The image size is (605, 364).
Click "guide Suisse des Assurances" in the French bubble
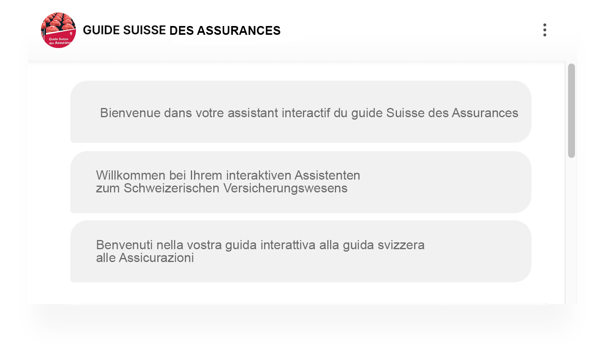point(435,113)
